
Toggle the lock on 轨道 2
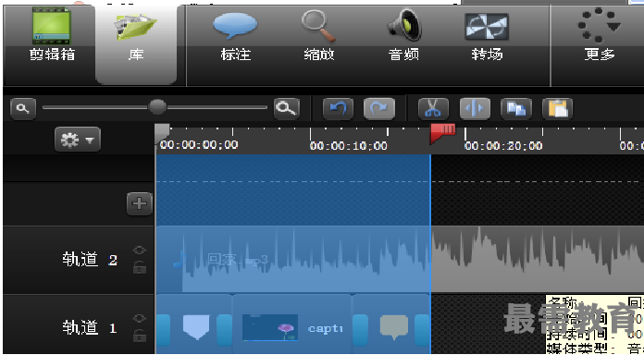point(140,267)
